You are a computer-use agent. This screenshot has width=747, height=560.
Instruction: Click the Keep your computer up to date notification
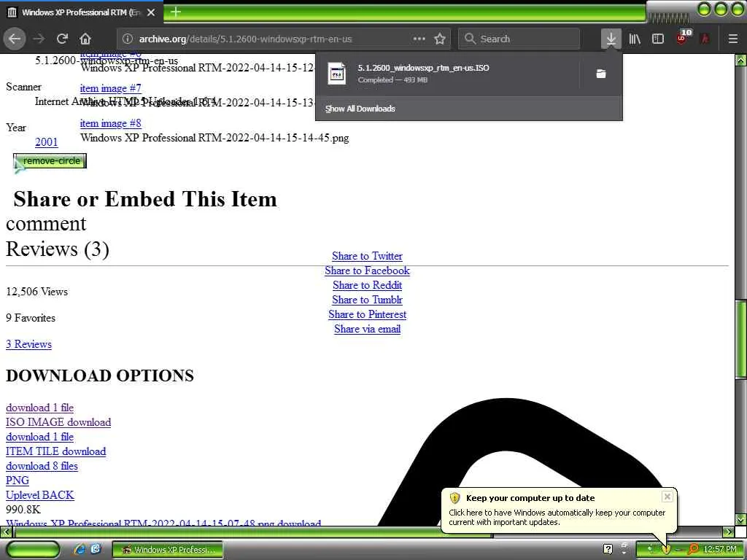(x=559, y=510)
